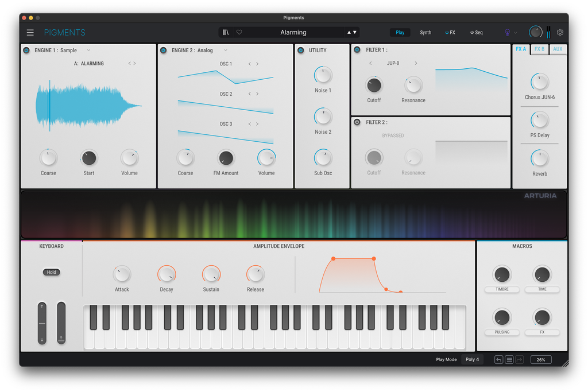
Task: Toggle the keyboard Hold button
Action: pyautogui.click(x=51, y=273)
